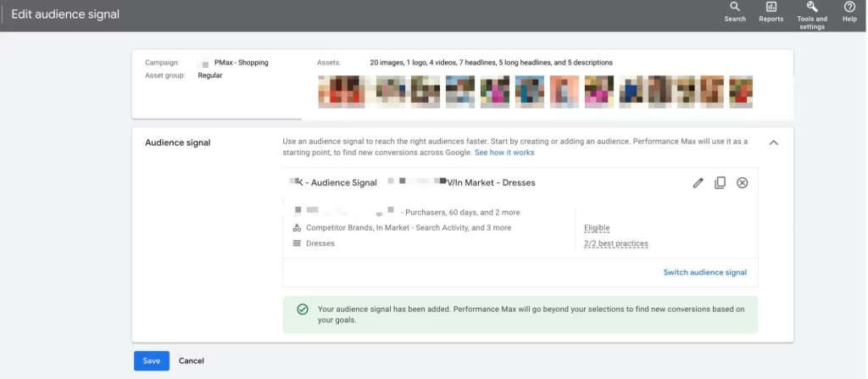Click the green checkmark confirmation icon

303,309
